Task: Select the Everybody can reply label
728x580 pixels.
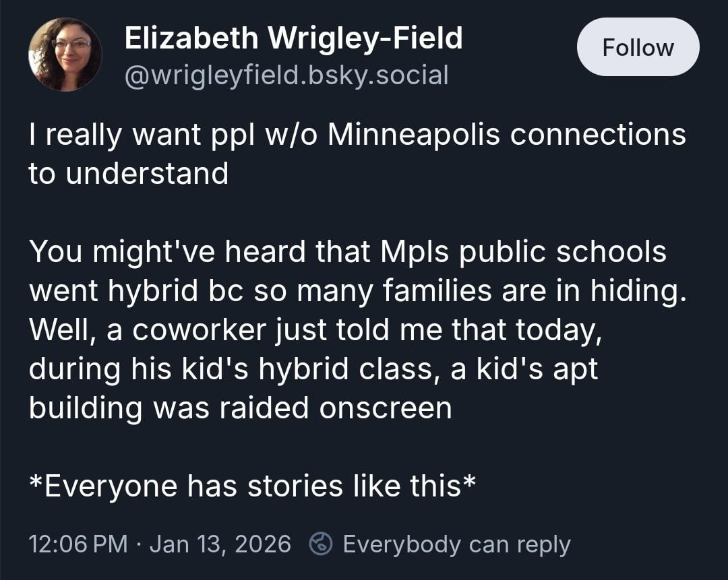Action: (456, 544)
